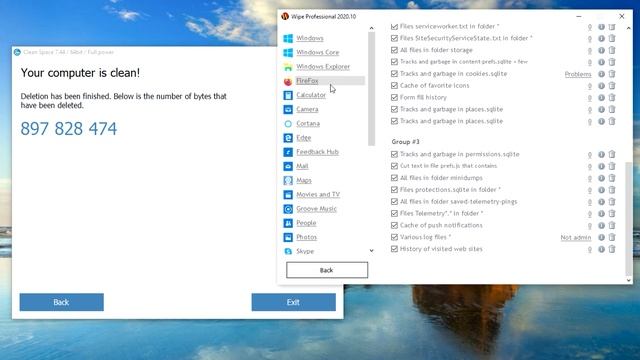This screenshot has height=360, width=640.
Task: Toggle Files protections.sqlite in folder checkbox
Action: coord(394,190)
